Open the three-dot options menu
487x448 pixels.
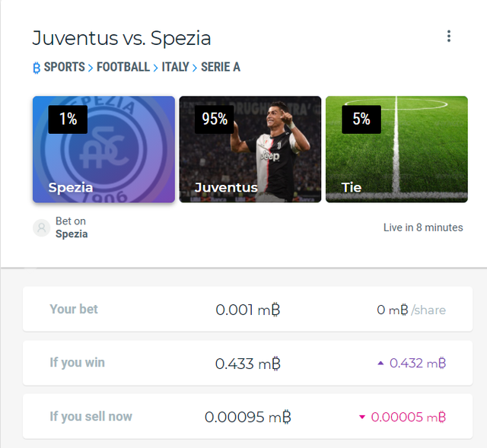point(449,37)
